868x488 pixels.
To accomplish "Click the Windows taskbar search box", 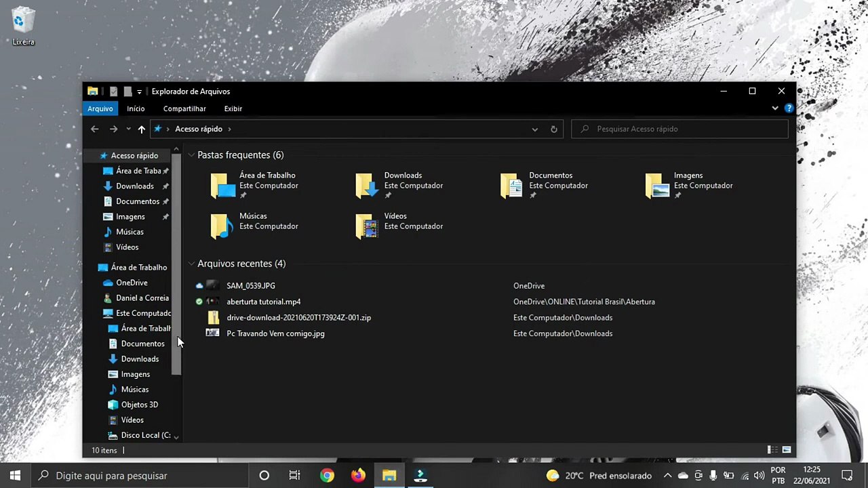I will click(x=140, y=475).
